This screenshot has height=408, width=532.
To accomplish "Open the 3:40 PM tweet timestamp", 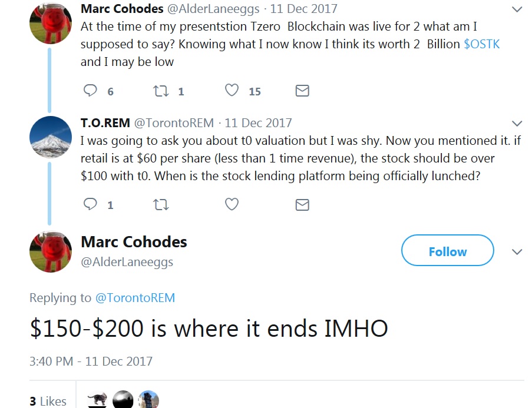I will pos(91,361).
